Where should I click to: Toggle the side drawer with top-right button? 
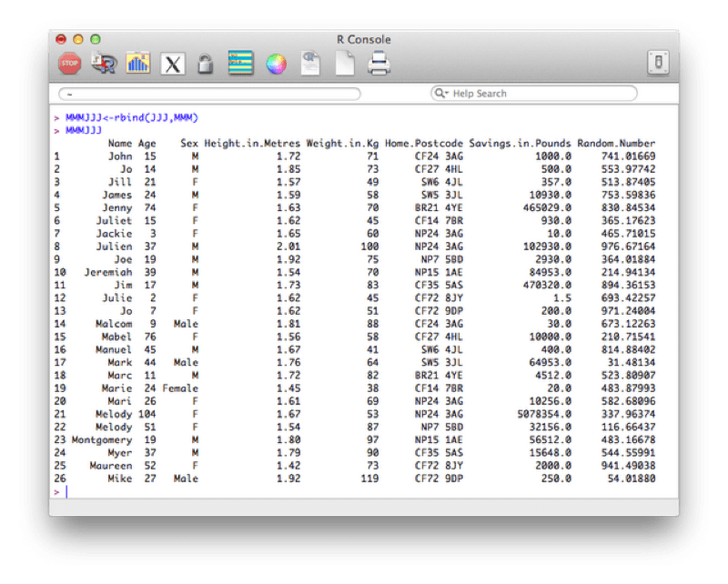click(x=659, y=60)
